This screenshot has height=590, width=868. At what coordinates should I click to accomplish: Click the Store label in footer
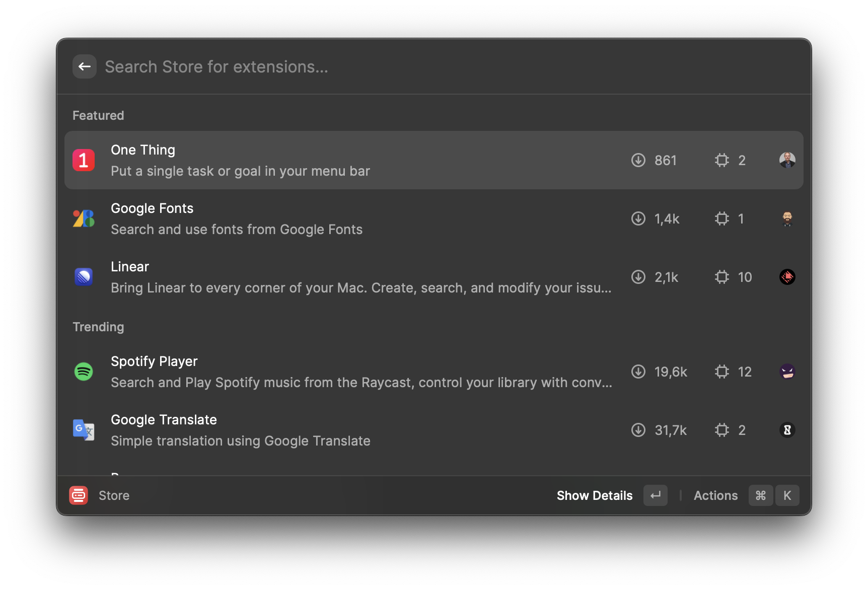point(114,495)
